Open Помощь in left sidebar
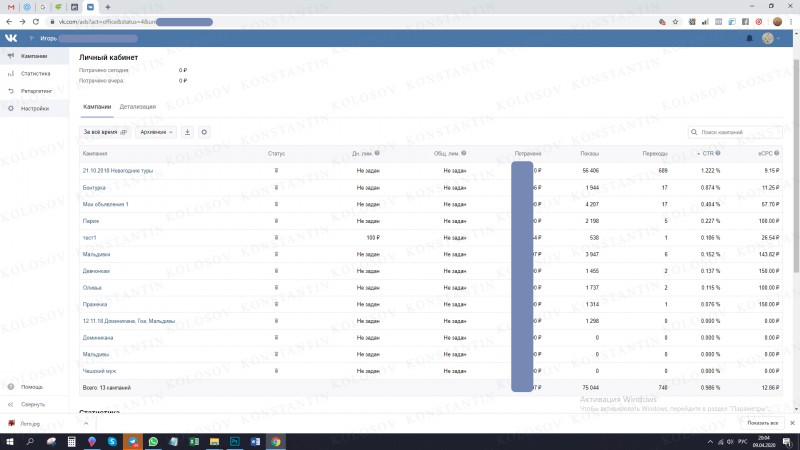This screenshot has width=800, height=450. click(x=34, y=387)
